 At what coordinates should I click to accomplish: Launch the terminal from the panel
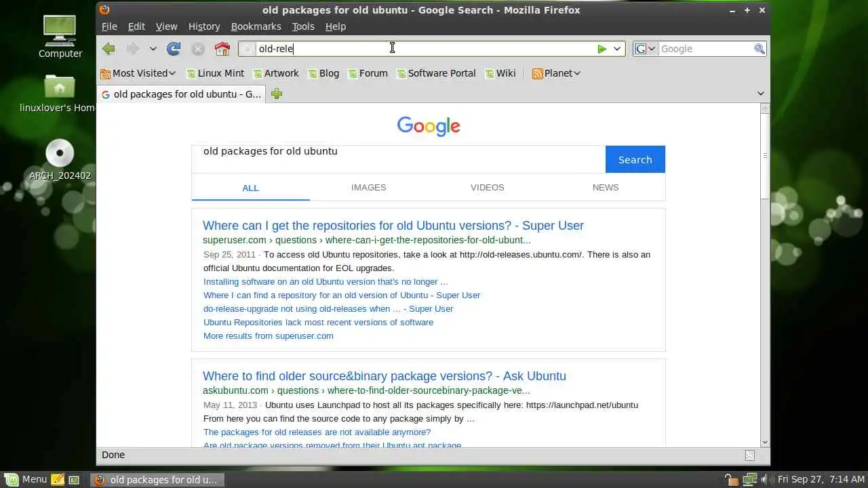[74, 479]
